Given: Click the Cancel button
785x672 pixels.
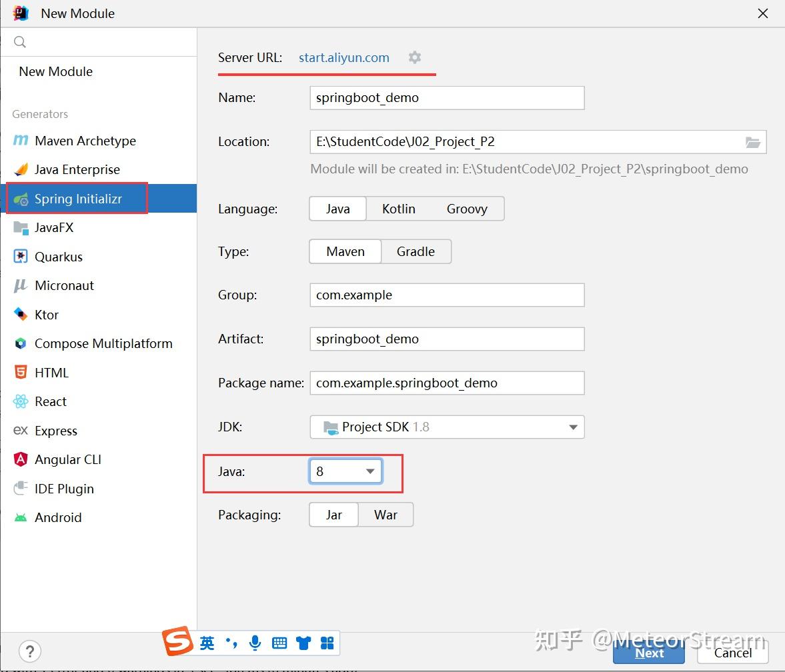Looking at the screenshot, I should coord(733,653).
